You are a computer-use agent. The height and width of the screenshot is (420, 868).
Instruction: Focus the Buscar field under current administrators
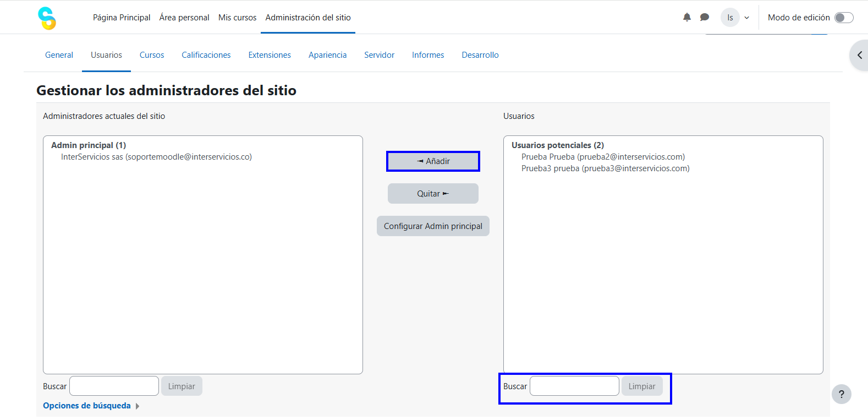[114, 386]
